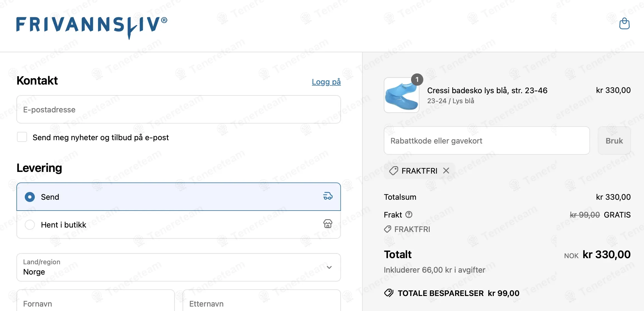The image size is (644, 311).
Task: Select the Send delivery option
Action: coord(179,197)
